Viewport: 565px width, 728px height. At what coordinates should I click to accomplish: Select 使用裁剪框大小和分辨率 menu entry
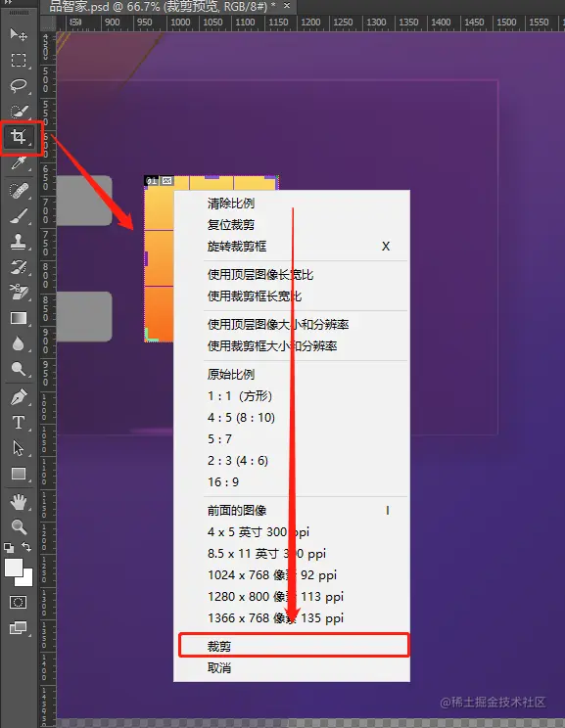292,345
